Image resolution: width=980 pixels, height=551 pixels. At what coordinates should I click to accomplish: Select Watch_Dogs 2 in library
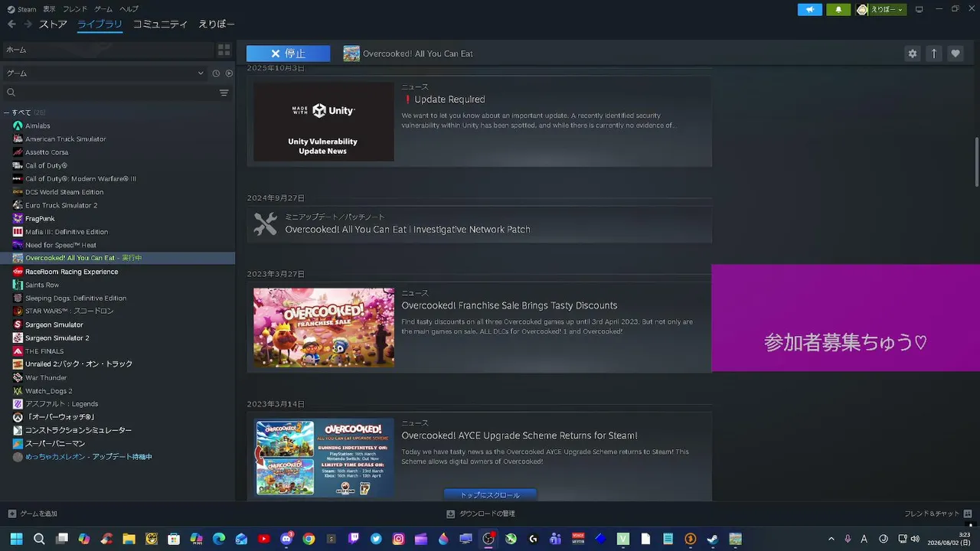click(x=48, y=391)
